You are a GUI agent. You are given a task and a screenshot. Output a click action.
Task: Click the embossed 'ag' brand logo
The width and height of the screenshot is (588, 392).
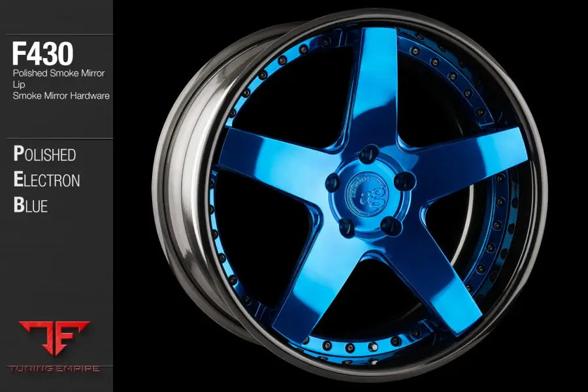[x=370, y=196]
